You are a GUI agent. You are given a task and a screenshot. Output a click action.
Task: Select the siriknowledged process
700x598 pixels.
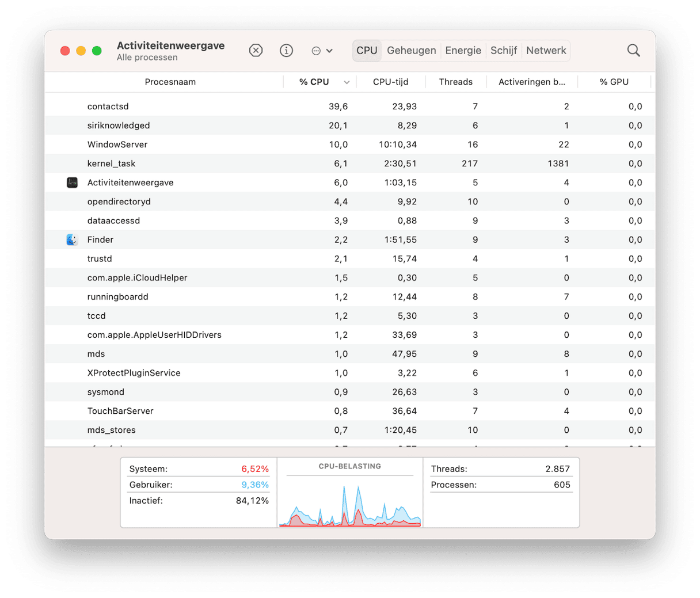[350, 125]
